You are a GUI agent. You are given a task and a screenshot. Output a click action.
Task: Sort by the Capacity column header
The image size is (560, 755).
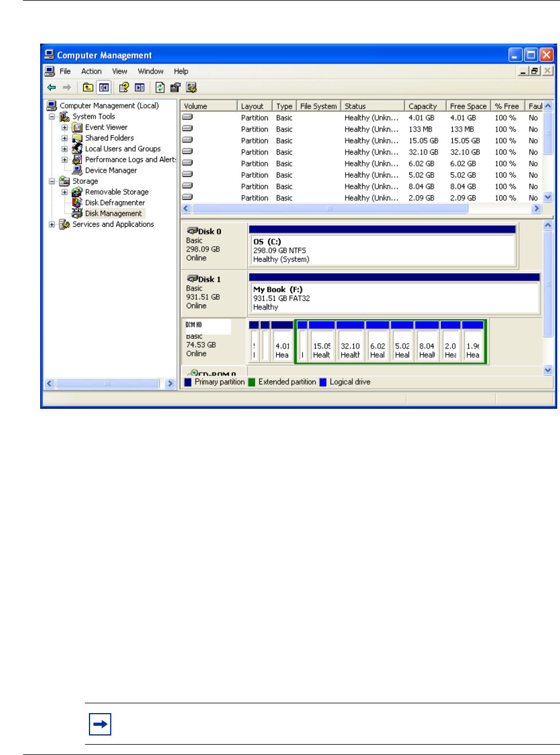click(x=425, y=106)
